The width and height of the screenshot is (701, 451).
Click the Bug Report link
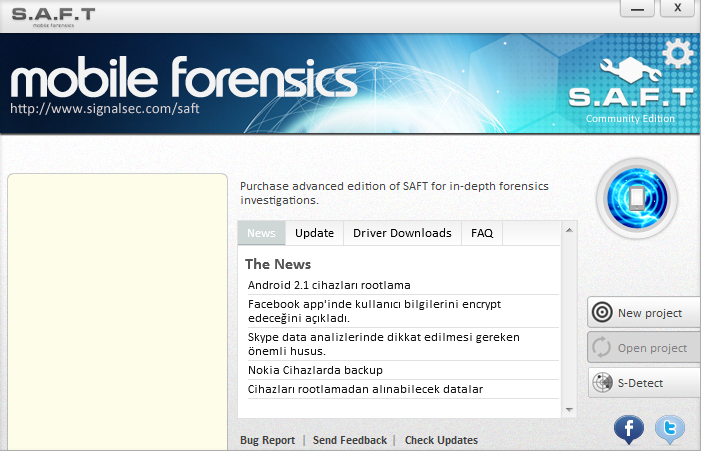[x=267, y=440]
